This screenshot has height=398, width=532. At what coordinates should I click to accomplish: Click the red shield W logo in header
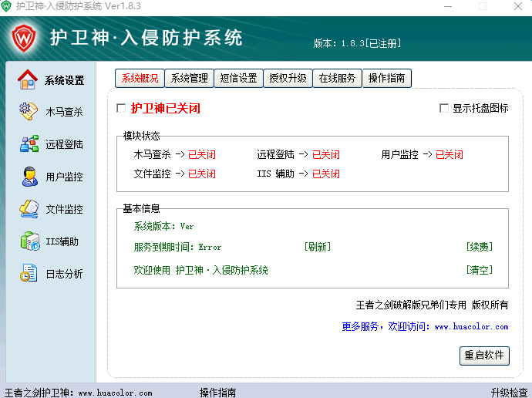pyautogui.click(x=24, y=39)
